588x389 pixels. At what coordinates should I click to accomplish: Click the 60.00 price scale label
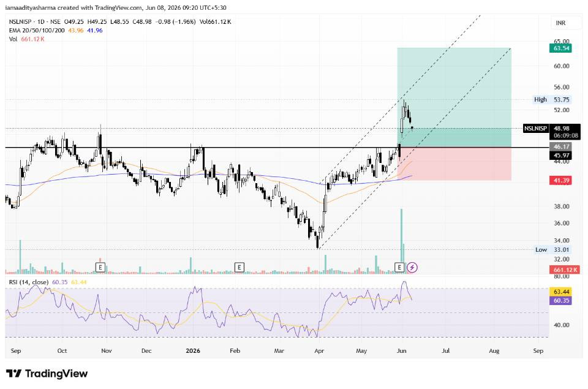(x=562, y=66)
